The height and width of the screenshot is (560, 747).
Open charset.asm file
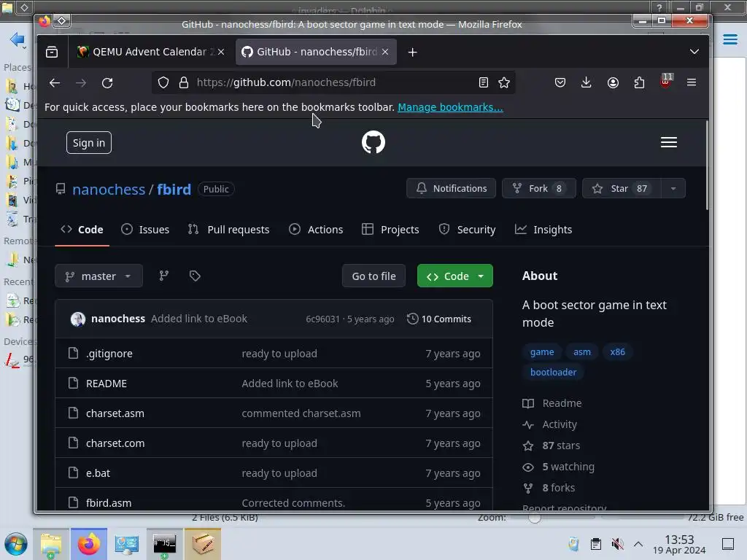point(115,413)
